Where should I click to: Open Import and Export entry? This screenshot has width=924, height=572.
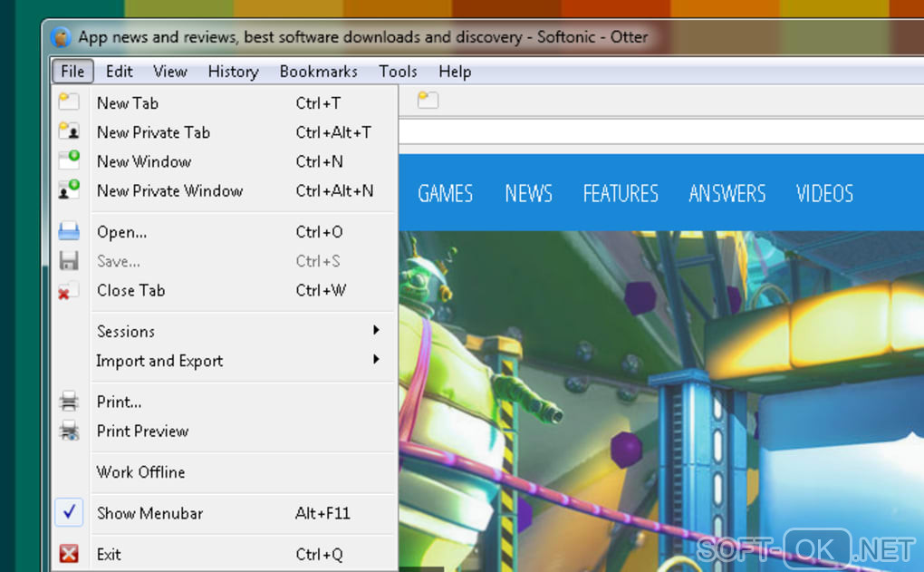[225, 360]
